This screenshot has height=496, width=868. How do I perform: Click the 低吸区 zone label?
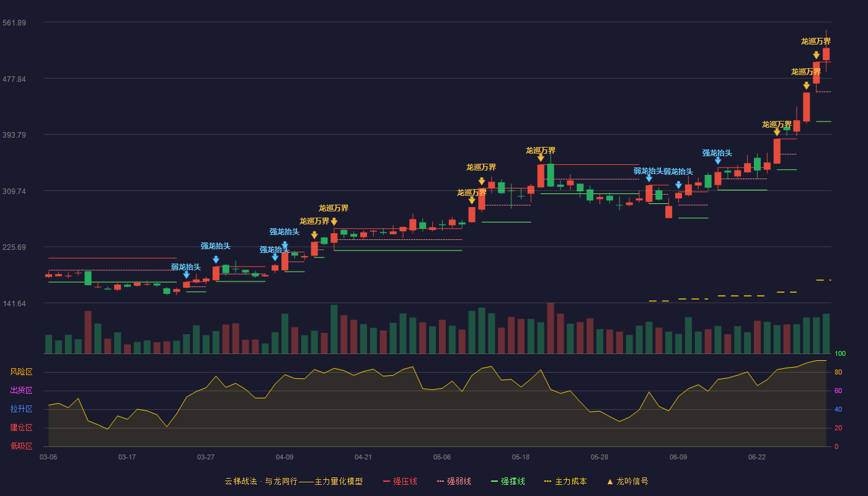[x=22, y=446]
